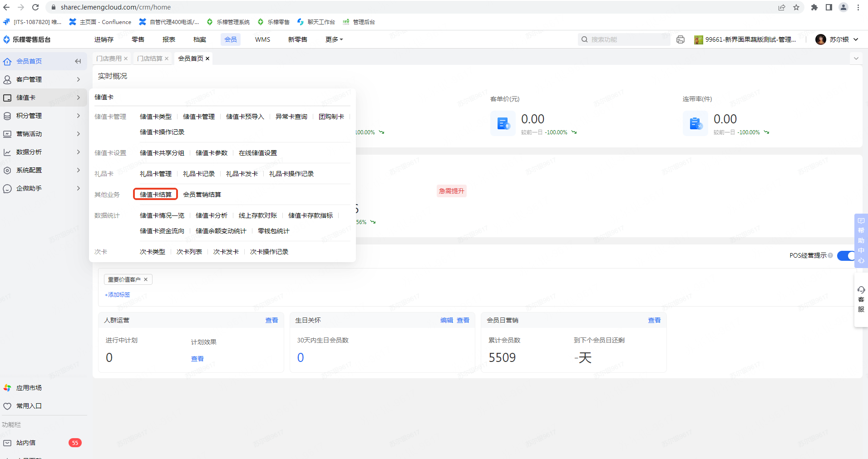This screenshot has width=868, height=459.
Task: Open 应用市场 colorful icon
Action: coord(7,388)
